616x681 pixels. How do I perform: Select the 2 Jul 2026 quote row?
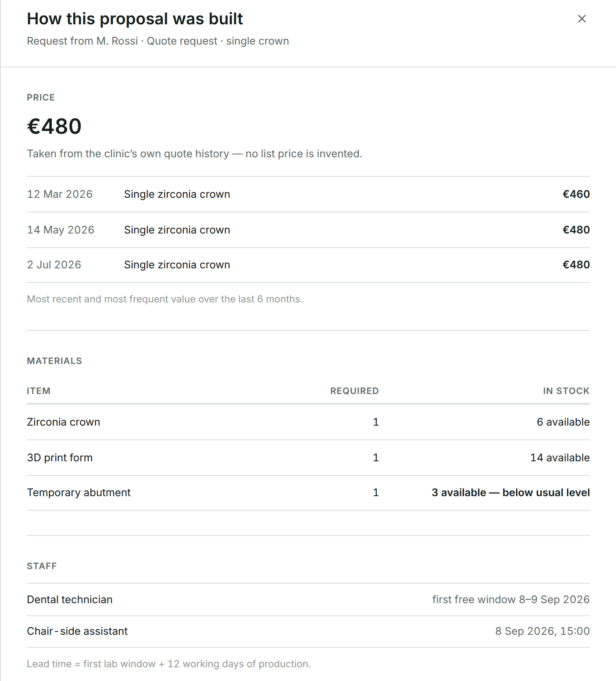[308, 265]
